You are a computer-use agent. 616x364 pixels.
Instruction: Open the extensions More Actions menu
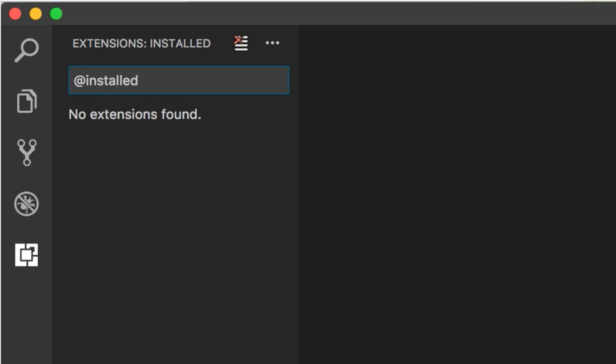point(273,43)
